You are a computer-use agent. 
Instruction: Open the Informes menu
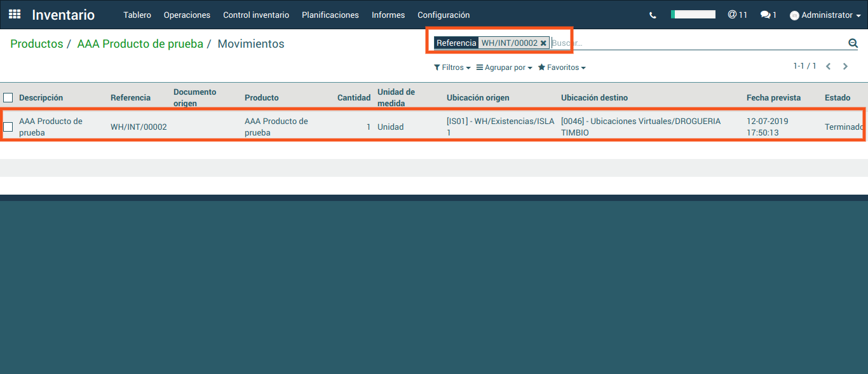coord(388,15)
